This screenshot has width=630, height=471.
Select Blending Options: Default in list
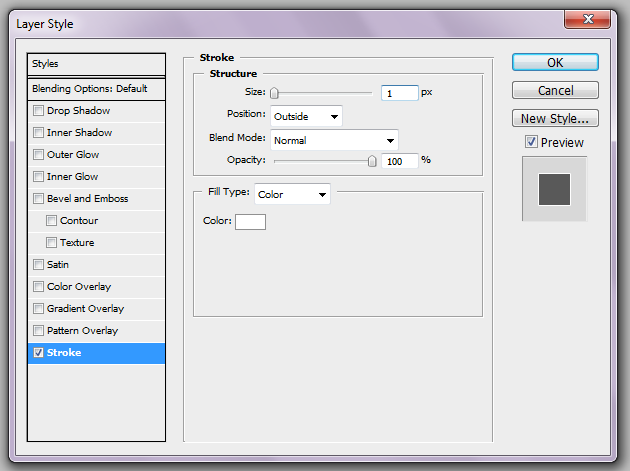[x=96, y=89]
